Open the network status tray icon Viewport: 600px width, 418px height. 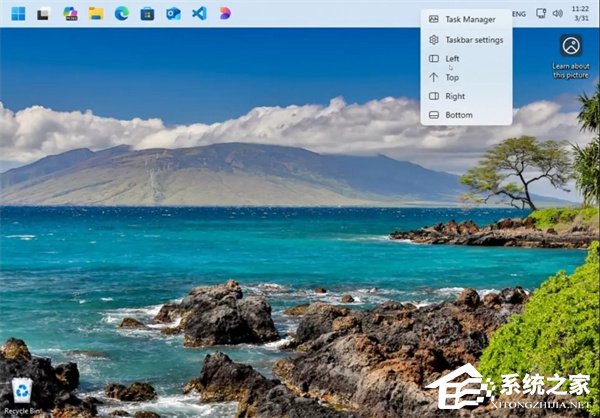click(x=541, y=14)
